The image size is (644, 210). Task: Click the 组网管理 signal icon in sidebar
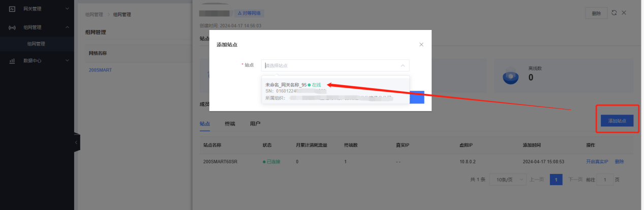12,27
